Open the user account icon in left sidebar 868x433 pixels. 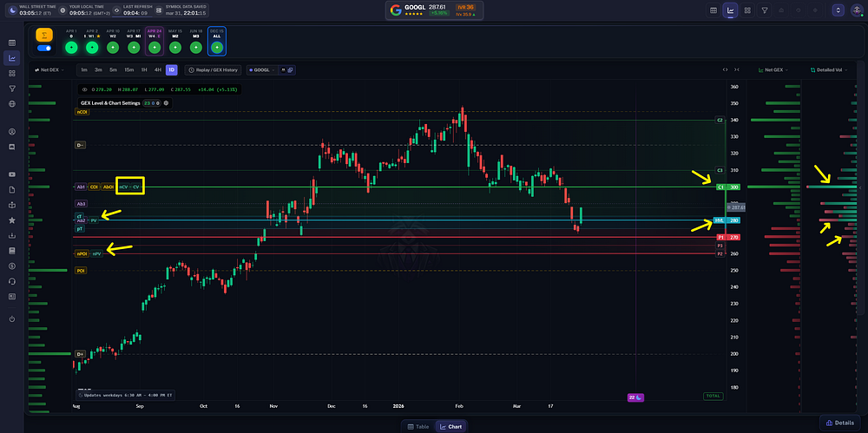click(12, 132)
